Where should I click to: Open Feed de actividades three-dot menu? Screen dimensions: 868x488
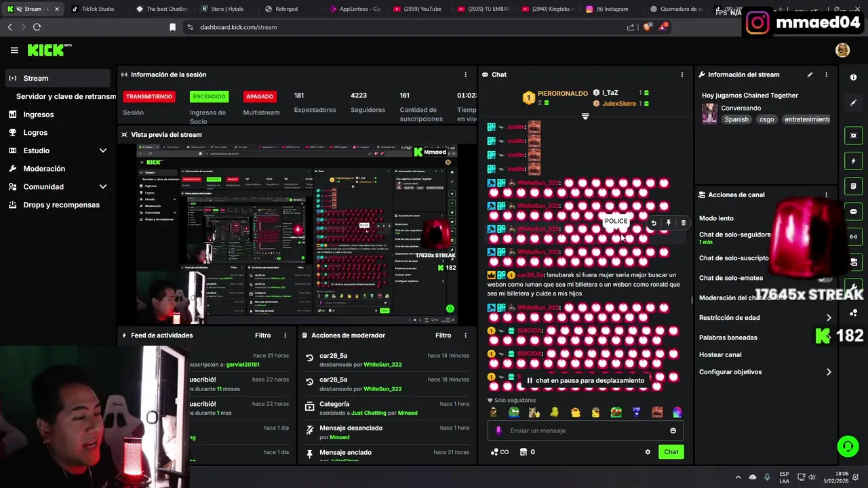(285, 335)
